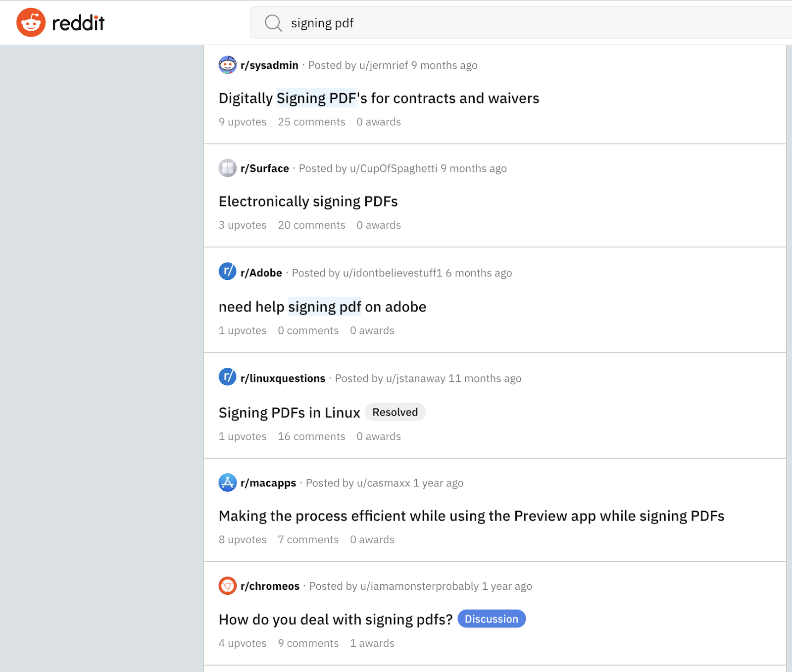Open the r/macapps App Store avatar icon
Viewport: 792px width, 672px height.
point(227,482)
